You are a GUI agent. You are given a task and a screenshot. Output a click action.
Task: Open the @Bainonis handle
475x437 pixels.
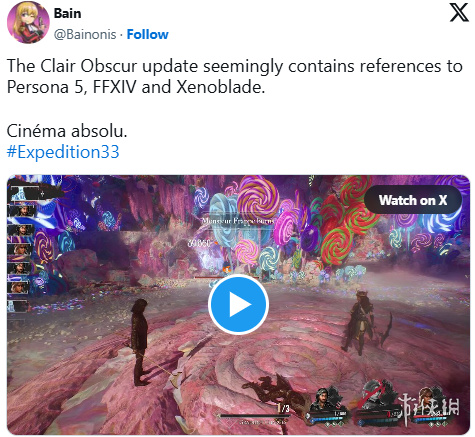[x=85, y=34]
